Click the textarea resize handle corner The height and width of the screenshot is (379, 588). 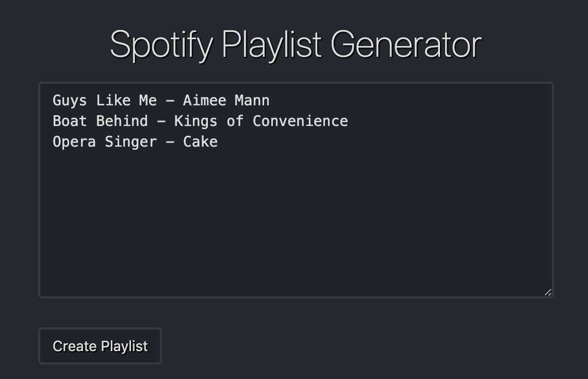(x=548, y=292)
